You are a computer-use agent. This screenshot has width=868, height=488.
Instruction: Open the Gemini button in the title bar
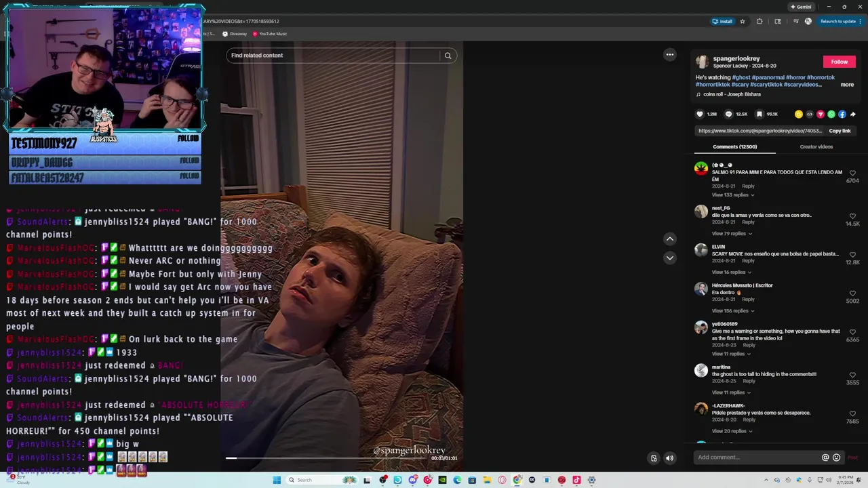tap(801, 7)
